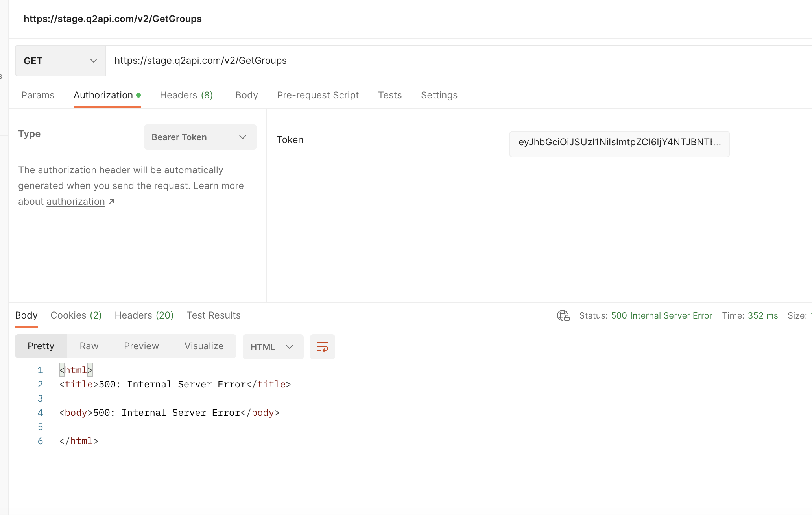
Task: Click the body line on line 4
Action: (170, 413)
